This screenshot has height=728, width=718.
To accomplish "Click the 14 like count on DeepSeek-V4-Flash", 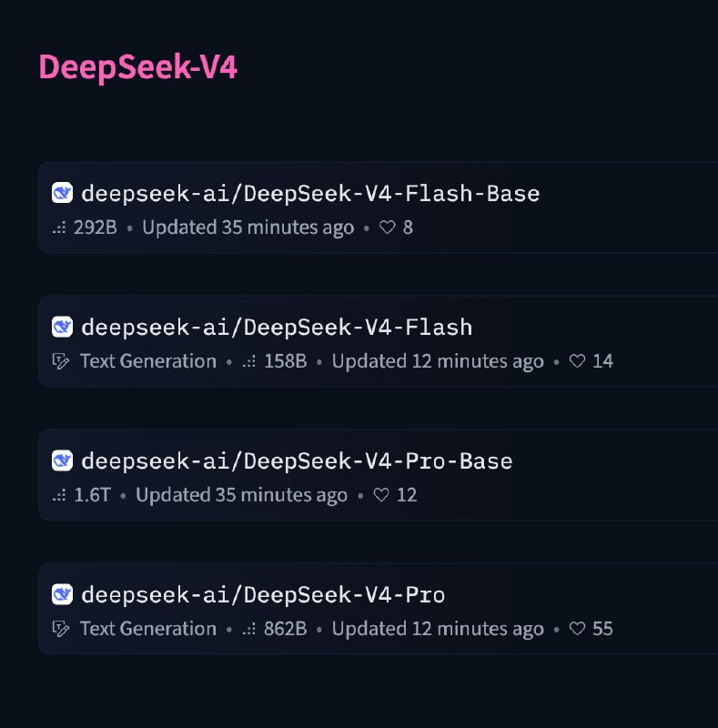I will point(603,360).
